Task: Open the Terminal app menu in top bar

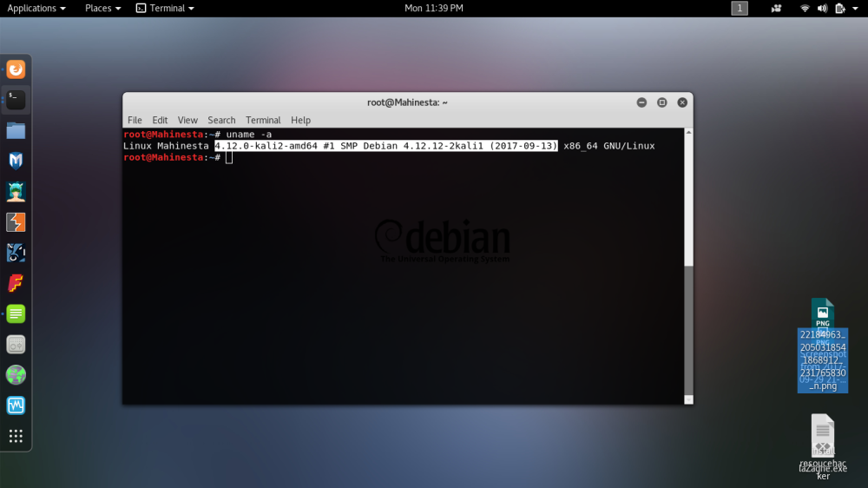Action: pos(165,8)
